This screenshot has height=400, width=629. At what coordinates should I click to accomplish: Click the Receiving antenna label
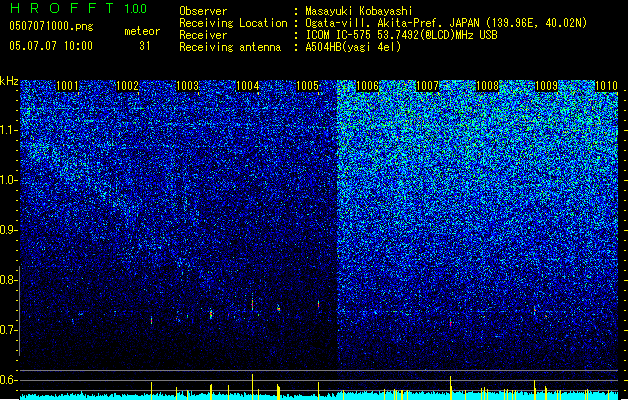[x=230, y=47]
